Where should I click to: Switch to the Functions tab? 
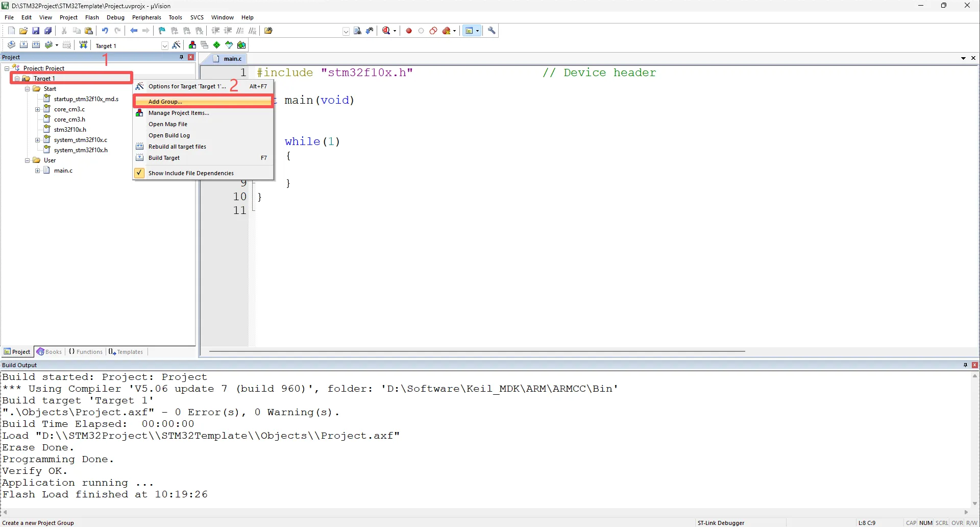86,352
